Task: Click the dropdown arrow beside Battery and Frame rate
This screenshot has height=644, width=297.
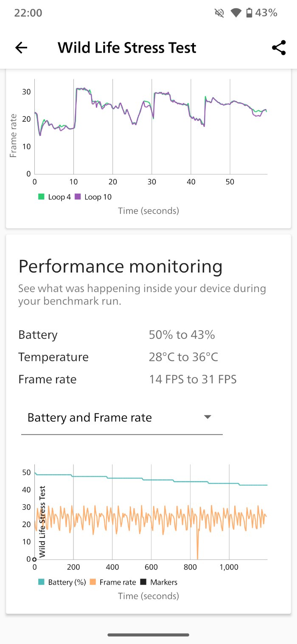Action: click(207, 417)
